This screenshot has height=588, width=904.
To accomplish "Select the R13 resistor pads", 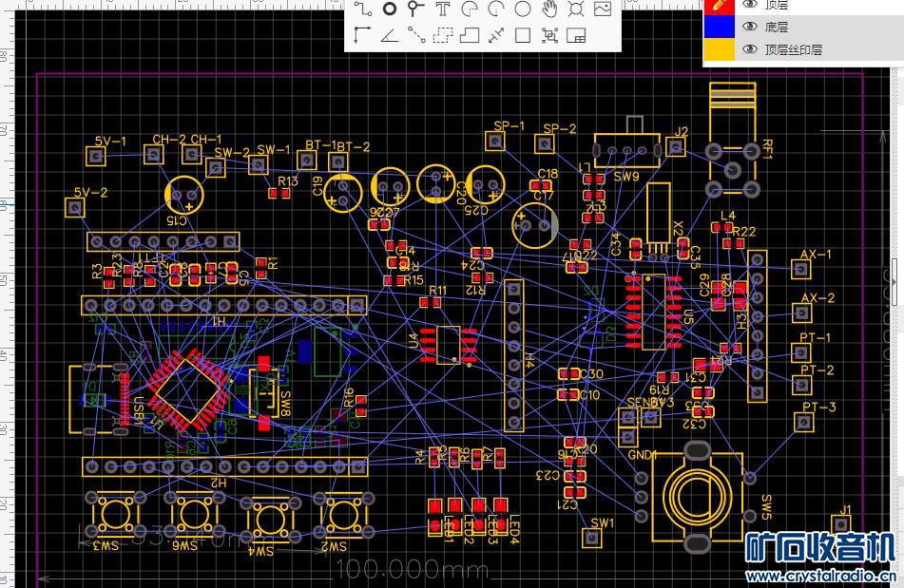I will [279, 194].
